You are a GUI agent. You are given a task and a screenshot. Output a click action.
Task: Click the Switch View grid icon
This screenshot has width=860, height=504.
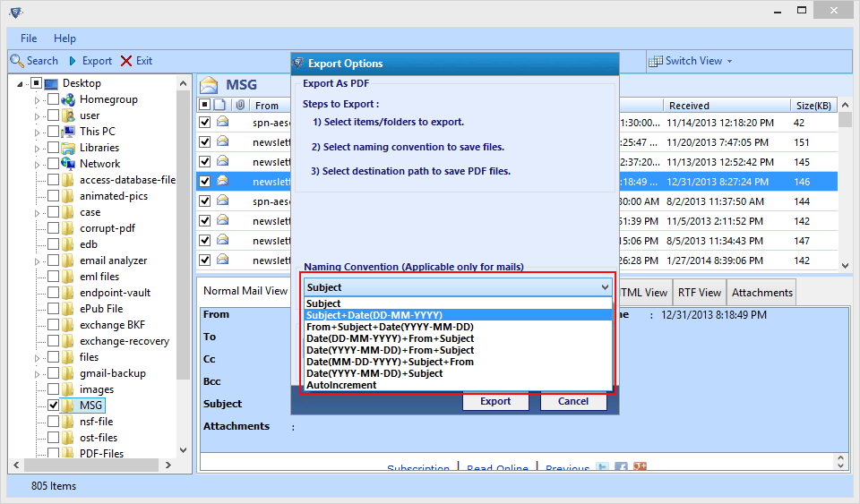tap(656, 62)
